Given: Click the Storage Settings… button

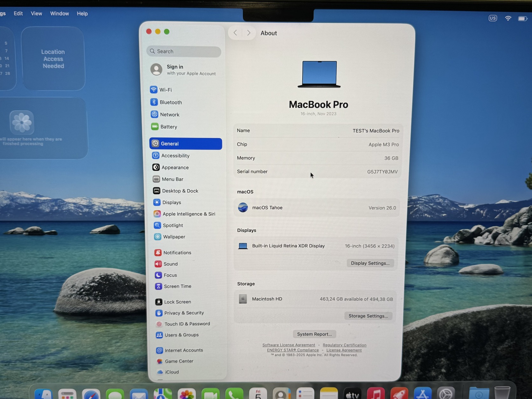Looking at the screenshot, I should [x=368, y=316].
